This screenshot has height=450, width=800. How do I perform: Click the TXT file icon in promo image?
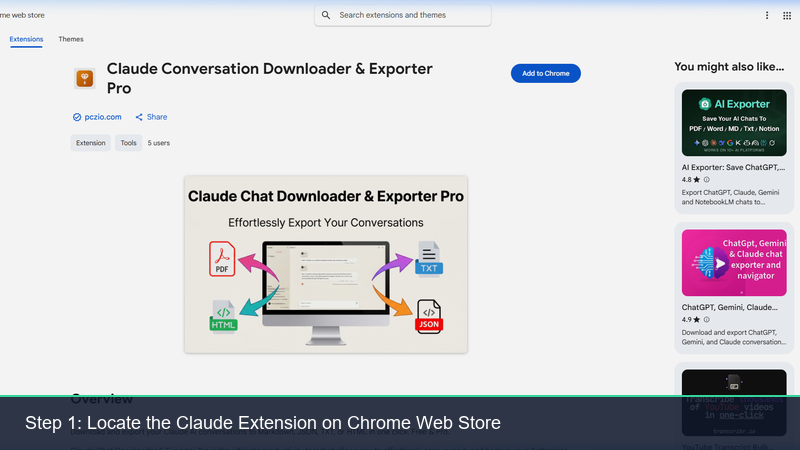coord(429,259)
